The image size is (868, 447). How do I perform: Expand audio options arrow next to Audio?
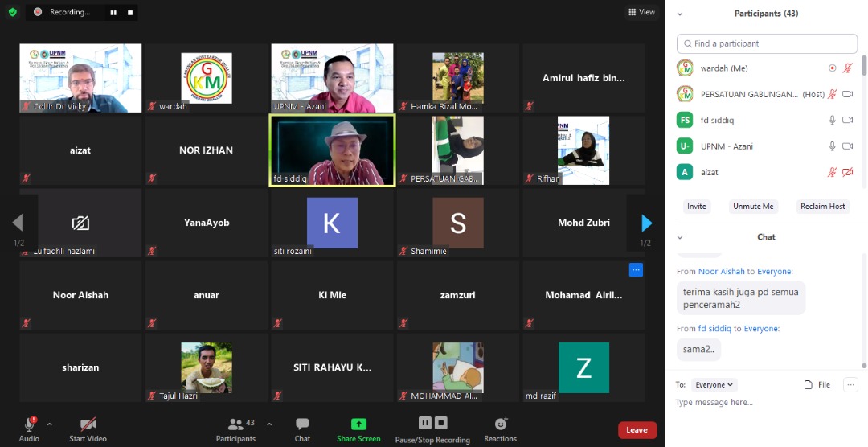[x=49, y=424]
